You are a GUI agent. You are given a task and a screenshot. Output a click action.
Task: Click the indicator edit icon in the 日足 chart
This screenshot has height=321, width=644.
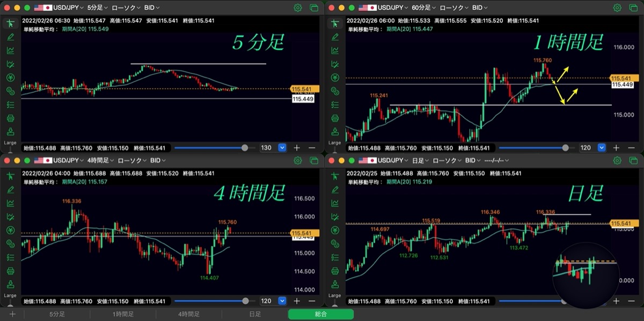tap(335, 217)
